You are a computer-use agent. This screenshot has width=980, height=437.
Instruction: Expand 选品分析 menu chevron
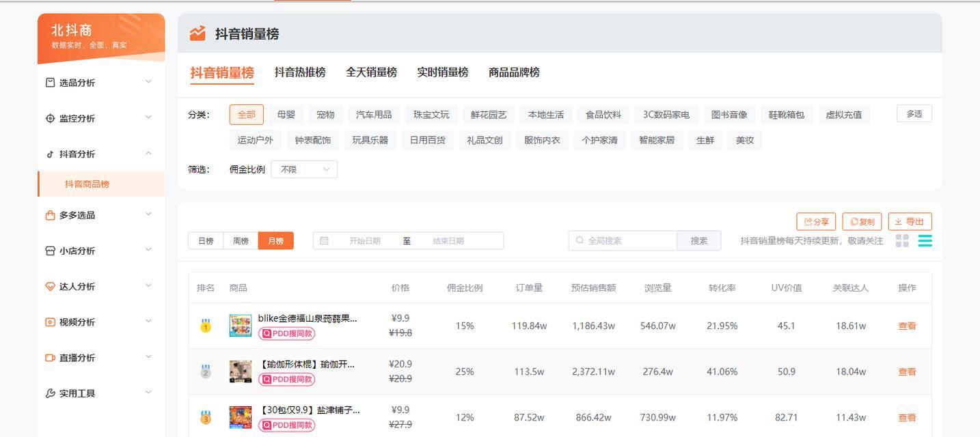[x=148, y=82]
